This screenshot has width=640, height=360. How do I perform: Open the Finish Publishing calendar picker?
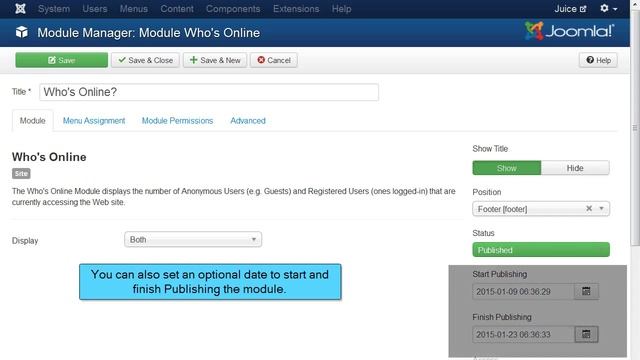[x=586, y=334]
